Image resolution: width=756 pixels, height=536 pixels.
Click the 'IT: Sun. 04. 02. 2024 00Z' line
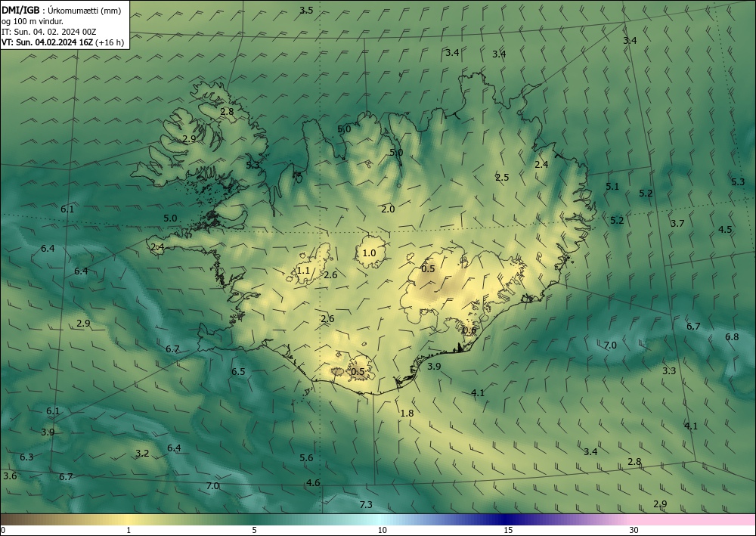(48, 32)
